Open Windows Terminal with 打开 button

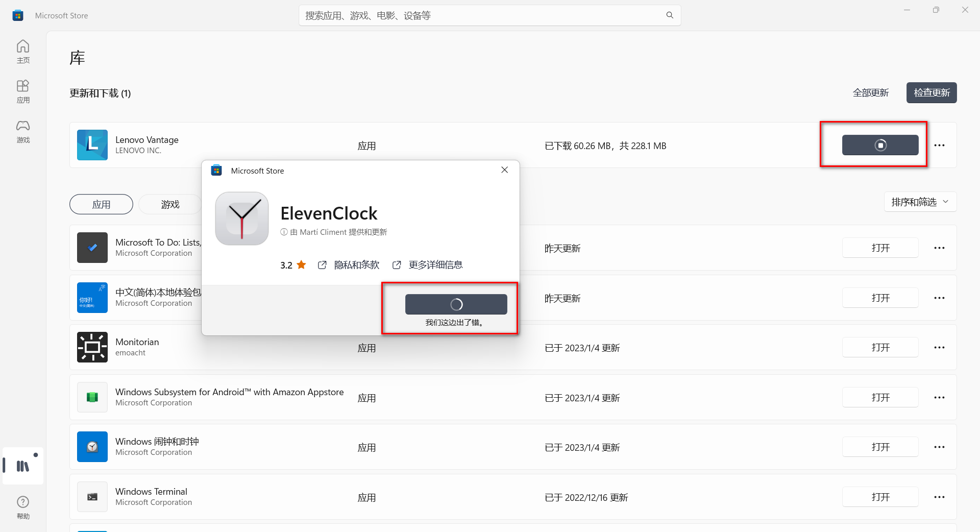880,497
